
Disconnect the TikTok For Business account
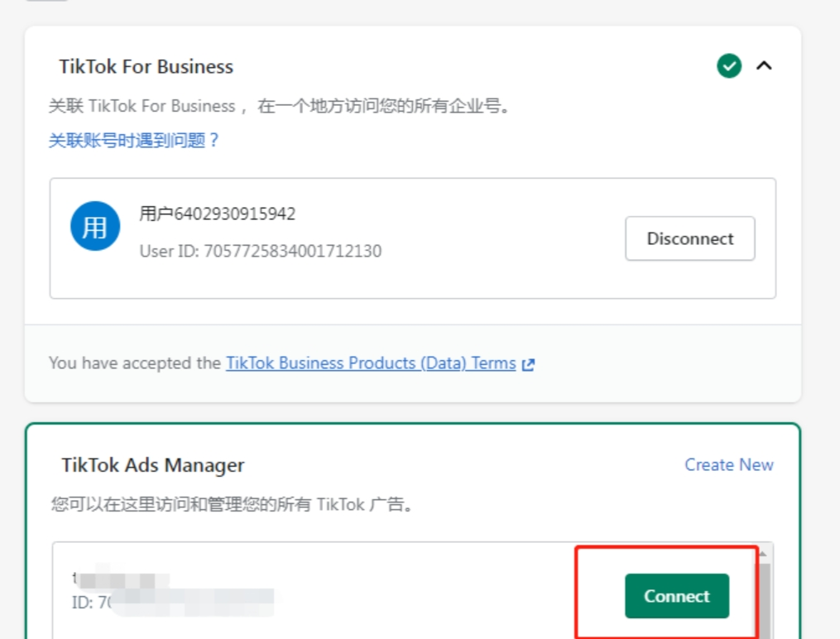[x=690, y=238]
